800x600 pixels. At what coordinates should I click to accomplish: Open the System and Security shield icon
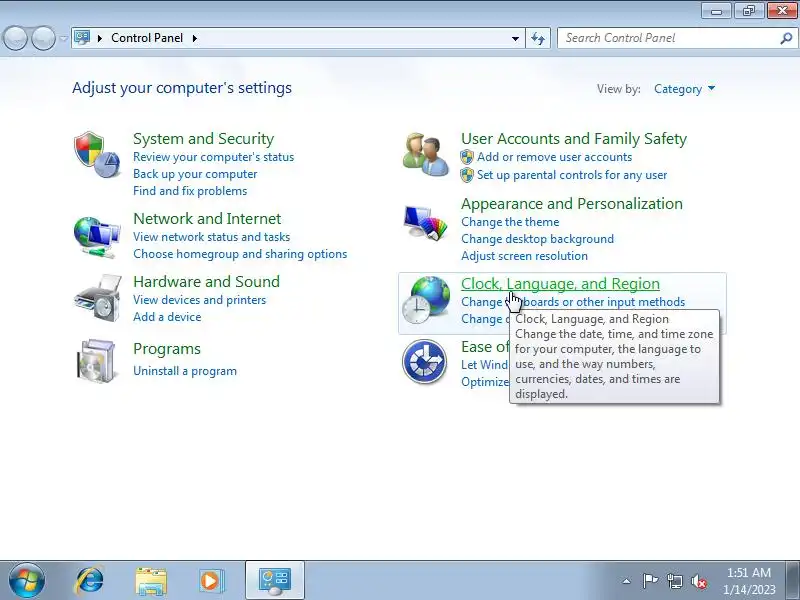pos(97,155)
